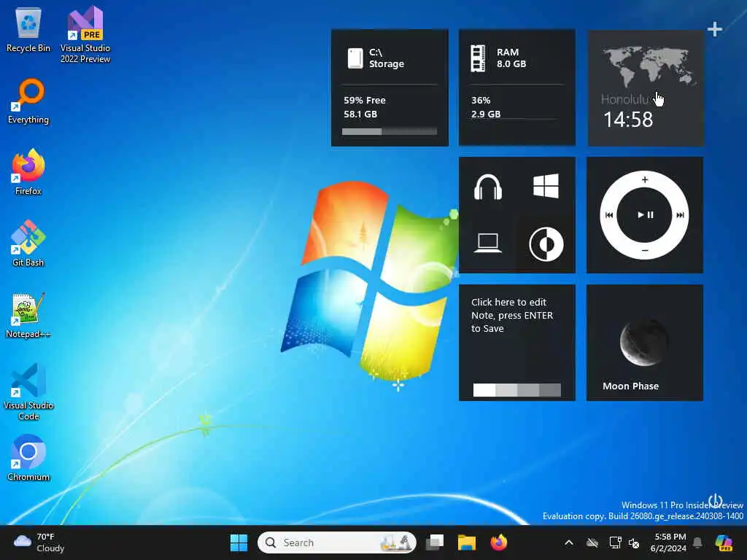Select the Git Bash desktop icon
The width and height of the screenshot is (747, 560).
(x=28, y=244)
